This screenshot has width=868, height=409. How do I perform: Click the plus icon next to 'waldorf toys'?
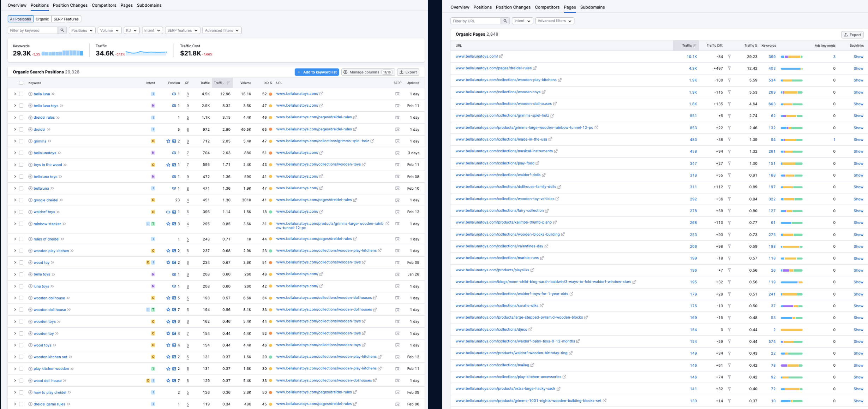[30, 212]
